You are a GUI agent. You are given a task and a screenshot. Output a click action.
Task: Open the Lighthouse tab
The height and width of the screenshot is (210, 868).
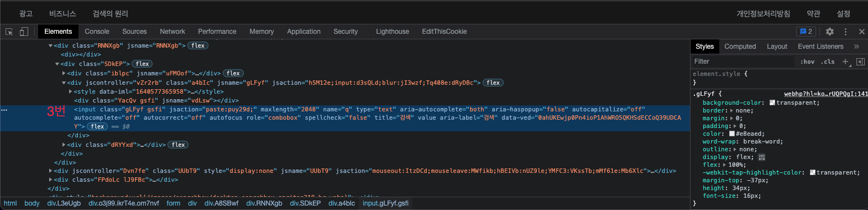(x=393, y=32)
